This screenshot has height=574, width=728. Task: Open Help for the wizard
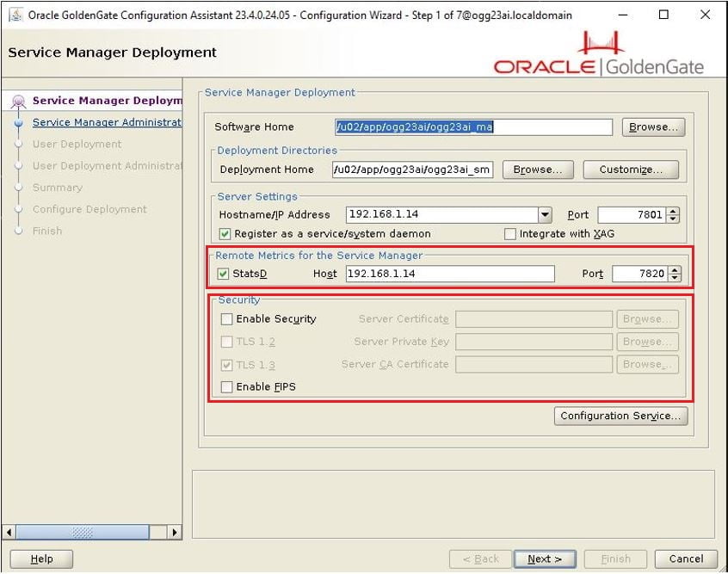tap(41, 559)
